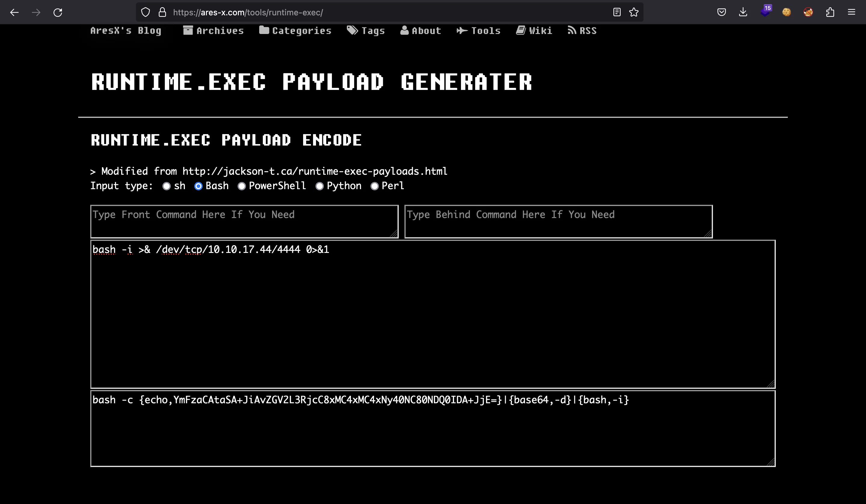Reload the current page
Viewport: 866px width, 504px height.
(58, 12)
